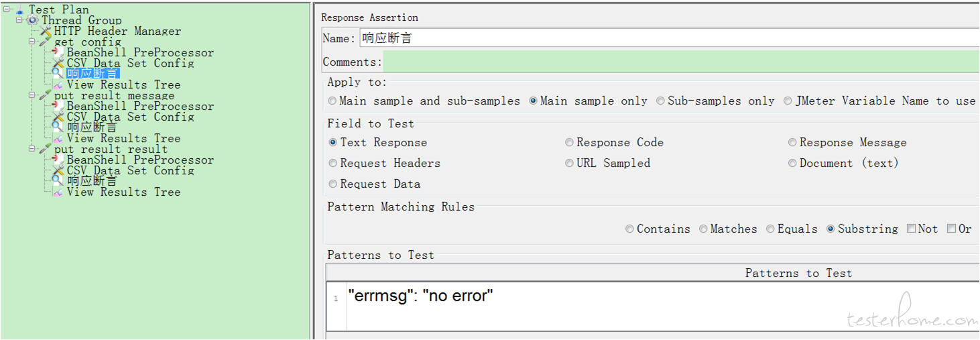Select the put result message tree item
Viewport: 980px width, 340px height.
[114, 95]
